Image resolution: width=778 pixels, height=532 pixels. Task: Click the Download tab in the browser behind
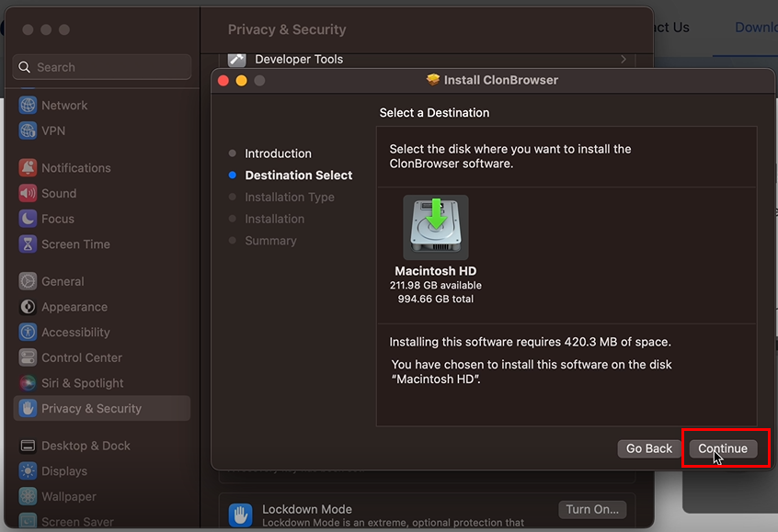[756, 28]
